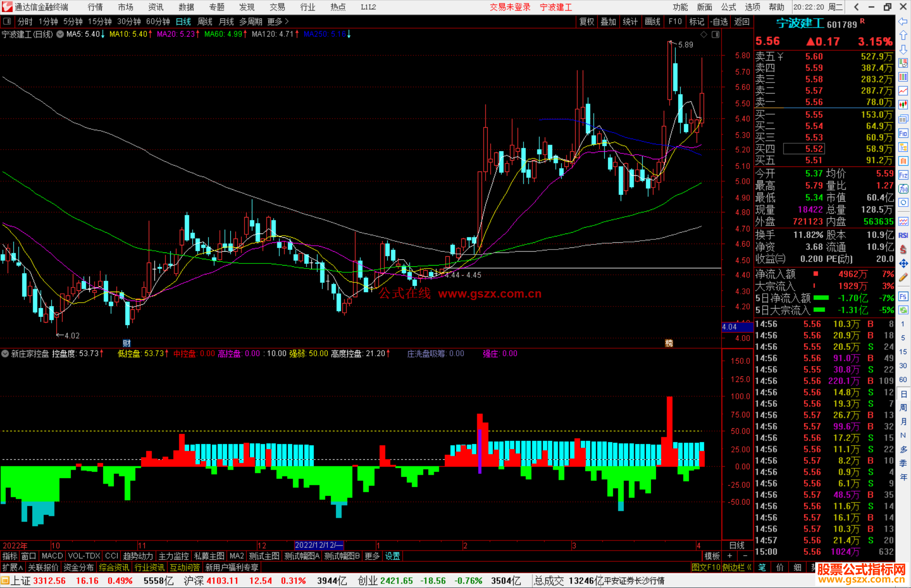Open the 更多 indicator list in the bottom tabs
This screenshot has height=588, width=911.
(372, 556)
